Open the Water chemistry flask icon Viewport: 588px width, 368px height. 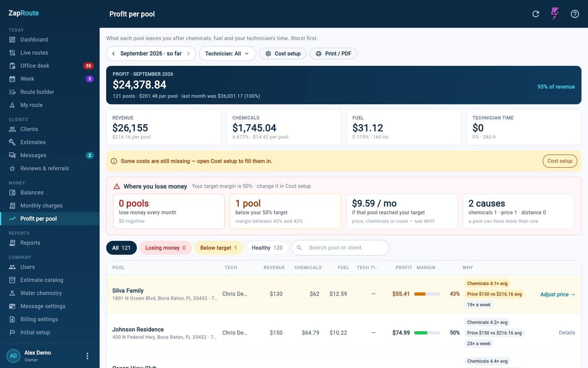point(13,293)
